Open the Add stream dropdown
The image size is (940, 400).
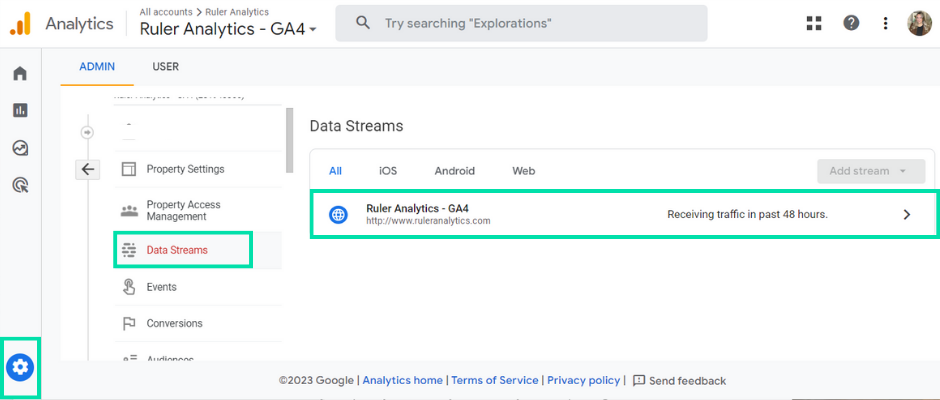pos(871,171)
